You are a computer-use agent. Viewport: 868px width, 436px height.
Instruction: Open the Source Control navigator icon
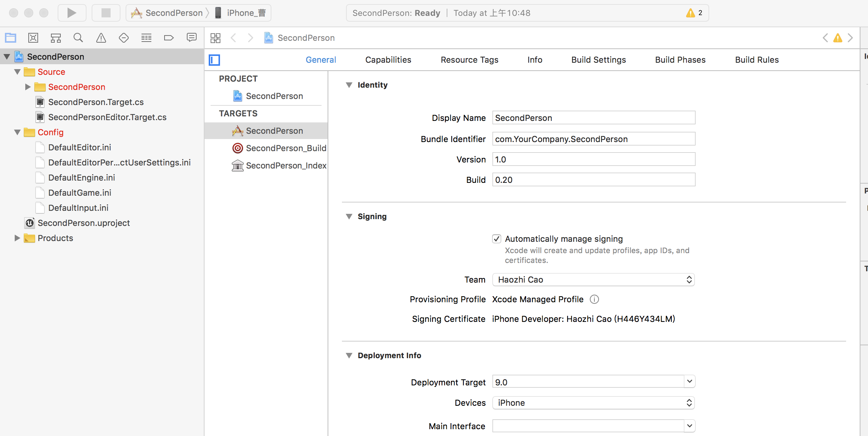point(33,38)
